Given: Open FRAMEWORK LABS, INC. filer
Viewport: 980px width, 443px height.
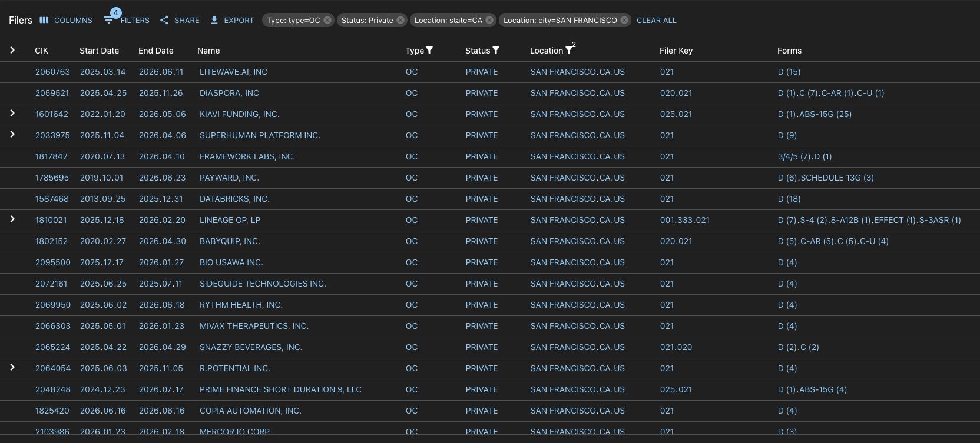Looking at the screenshot, I should (247, 156).
